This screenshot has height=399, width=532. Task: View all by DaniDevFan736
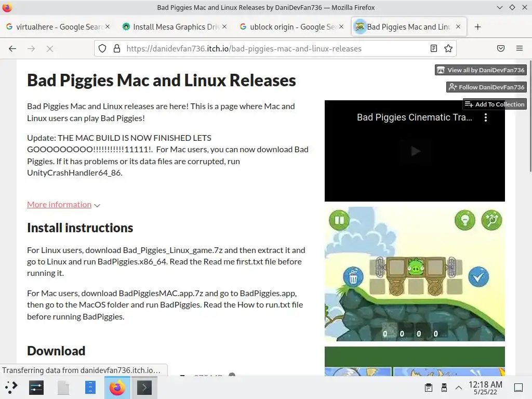click(x=481, y=70)
